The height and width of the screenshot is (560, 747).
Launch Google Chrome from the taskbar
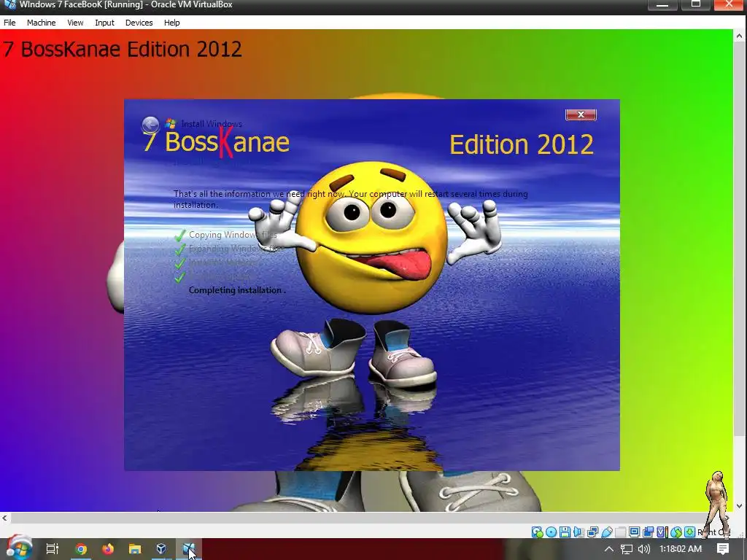[x=81, y=549]
